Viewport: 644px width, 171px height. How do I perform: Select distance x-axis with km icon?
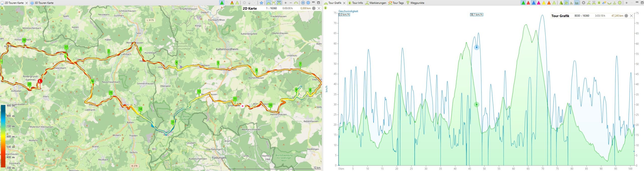tap(577, 3)
